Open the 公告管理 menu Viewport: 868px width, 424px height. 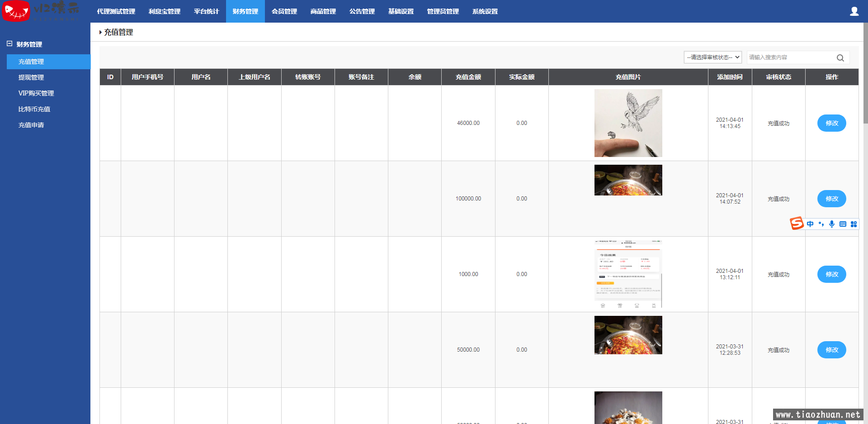[x=362, y=11]
